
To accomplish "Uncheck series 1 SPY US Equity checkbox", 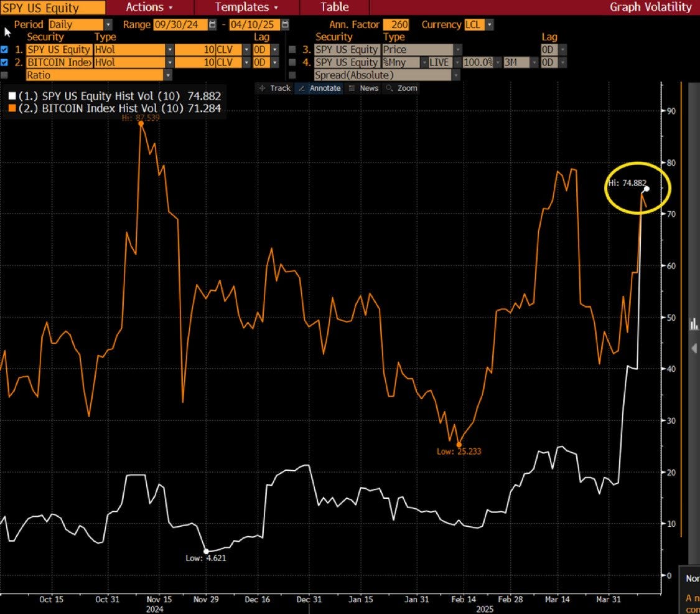I will tap(4, 50).
